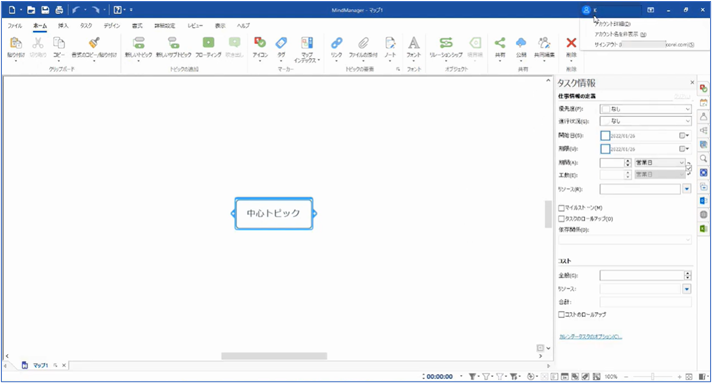
Task: Choose アカウント名を非表示 in account menu
Action: coord(620,34)
